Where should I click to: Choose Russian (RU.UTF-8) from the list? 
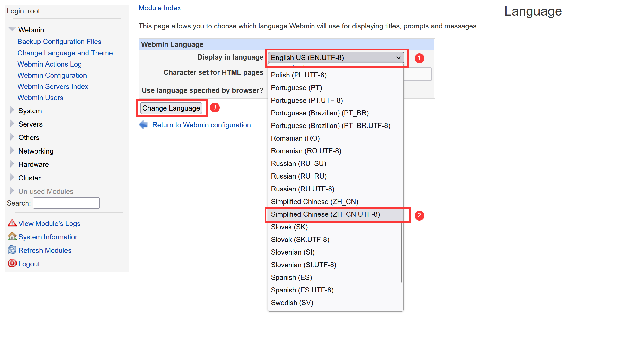pyautogui.click(x=303, y=189)
